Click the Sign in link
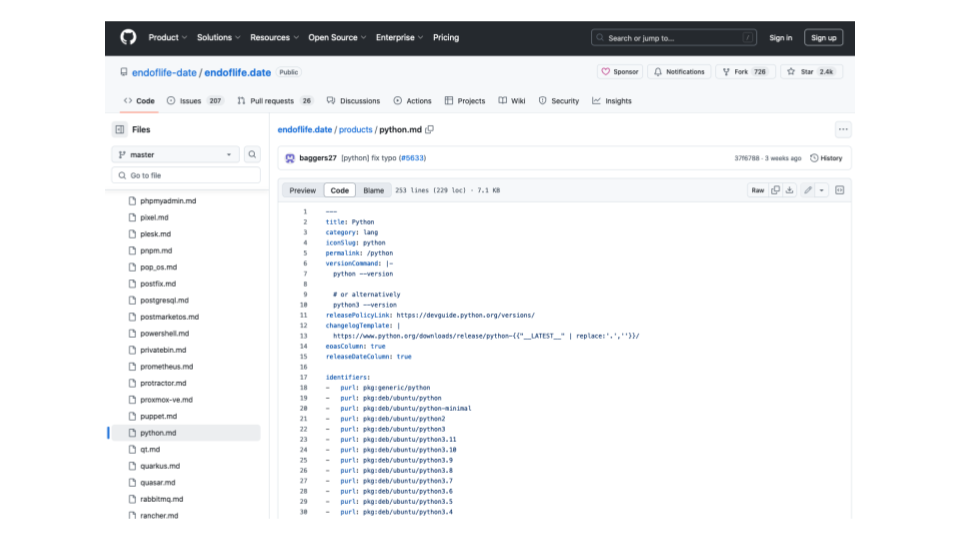The height and width of the screenshot is (540, 960). [x=781, y=38]
